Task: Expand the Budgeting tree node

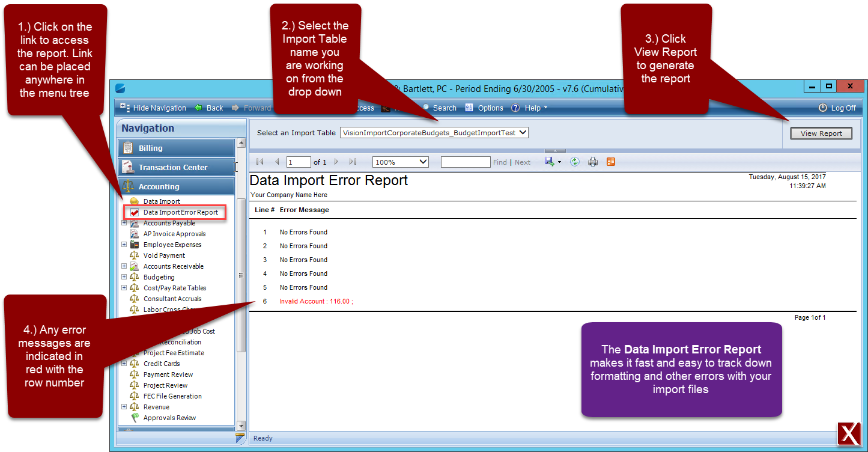Action: 124,276
